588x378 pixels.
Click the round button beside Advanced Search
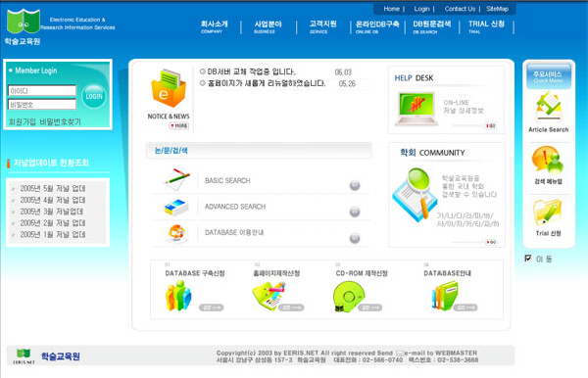pyautogui.click(x=355, y=212)
